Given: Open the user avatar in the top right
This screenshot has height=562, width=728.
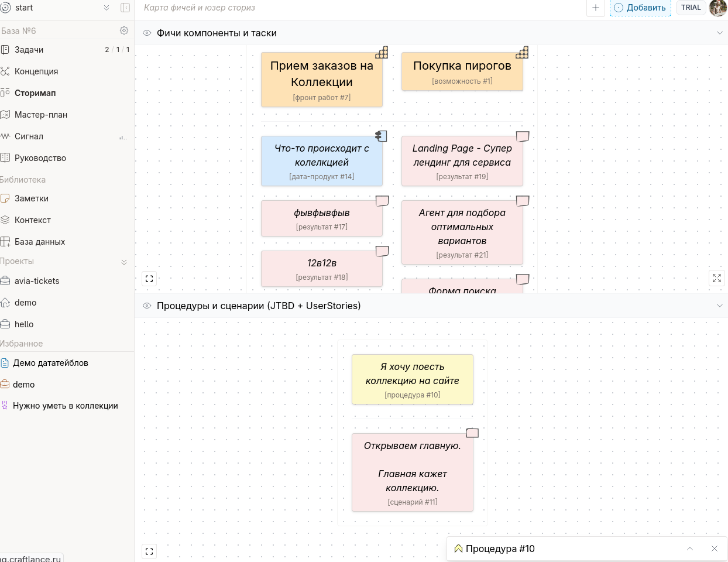Looking at the screenshot, I should click(718, 8).
